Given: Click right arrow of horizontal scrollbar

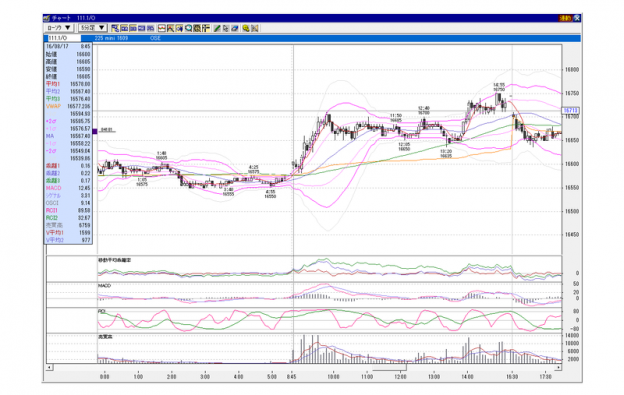Looking at the screenshot, I should pos(559,367).
